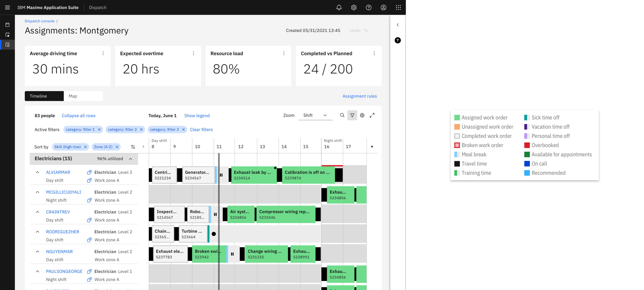The width and height of the screenshot is (644, 290).
Task: Open Completed vs Planned overflow menu
Action: [374, 53]
